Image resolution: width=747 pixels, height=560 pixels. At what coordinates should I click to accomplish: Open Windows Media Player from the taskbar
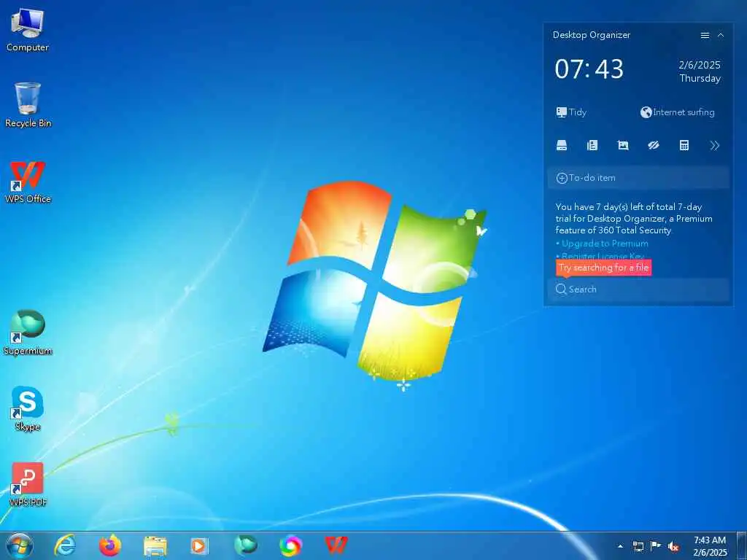[199, 546]
